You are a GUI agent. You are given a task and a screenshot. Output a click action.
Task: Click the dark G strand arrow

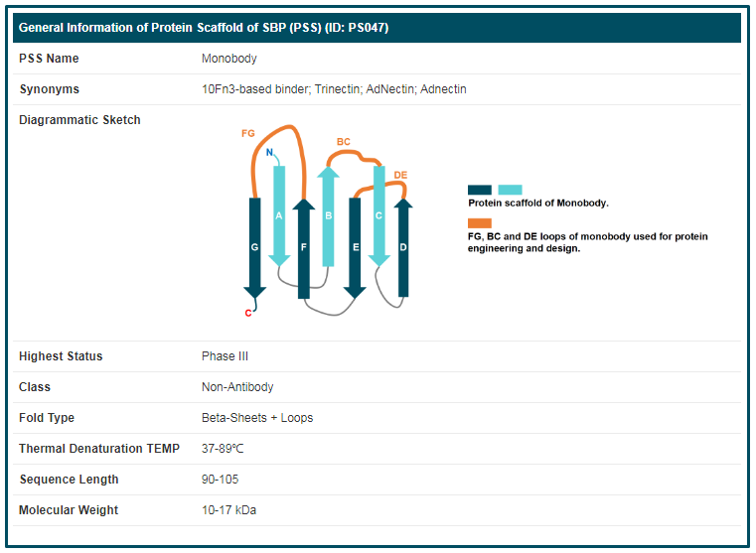(254, 245)
